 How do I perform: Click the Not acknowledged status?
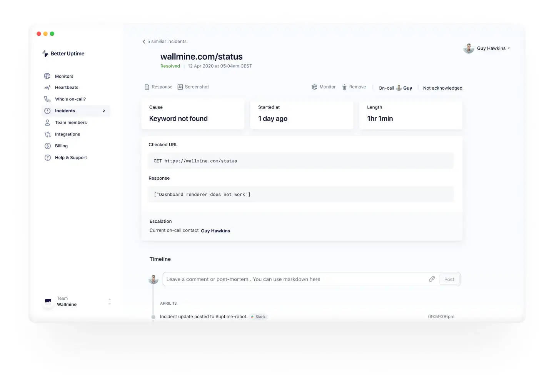coord(442,88)
